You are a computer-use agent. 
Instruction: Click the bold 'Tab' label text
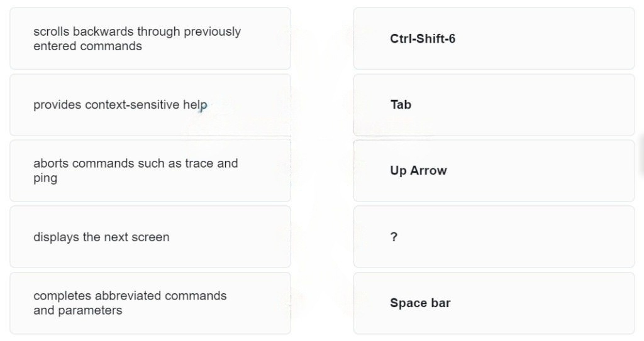(x=401, y=105)
